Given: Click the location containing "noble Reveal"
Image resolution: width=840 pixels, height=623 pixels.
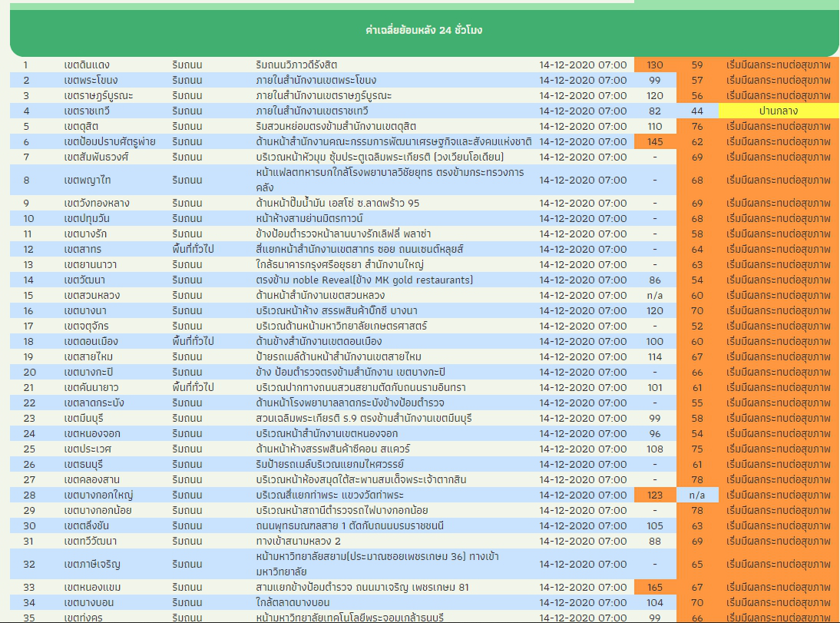Looking at the screenshot, I should point(364,280).
